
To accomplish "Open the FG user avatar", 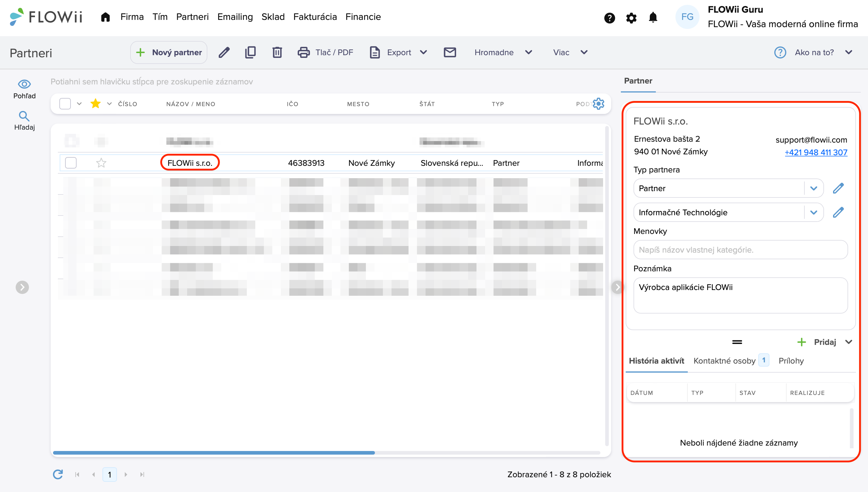I will tap(687, 17).
